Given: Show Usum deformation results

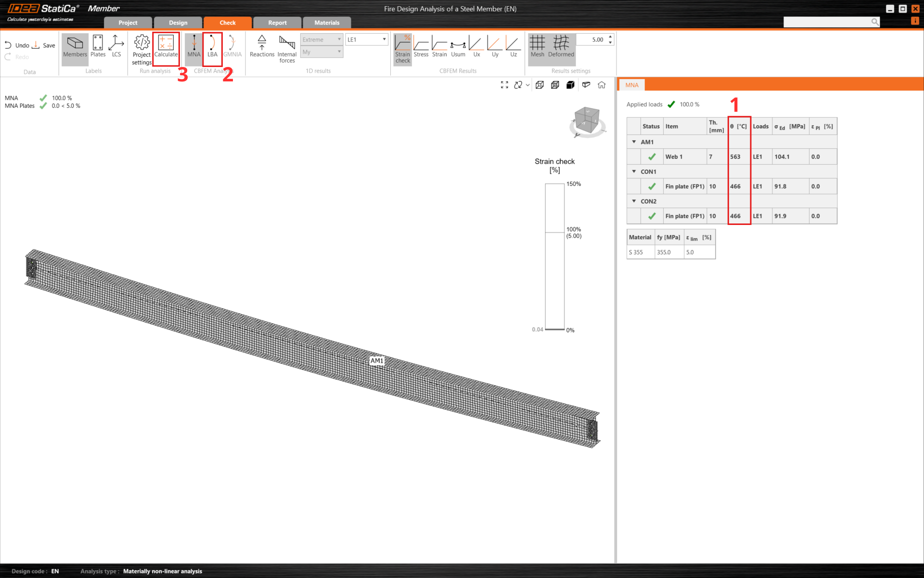Looking at the screenshot, I should click(x=458, y=47).
